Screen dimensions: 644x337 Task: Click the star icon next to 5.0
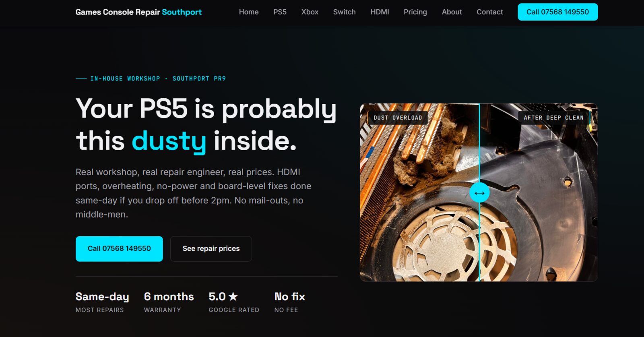click(233, 297)
